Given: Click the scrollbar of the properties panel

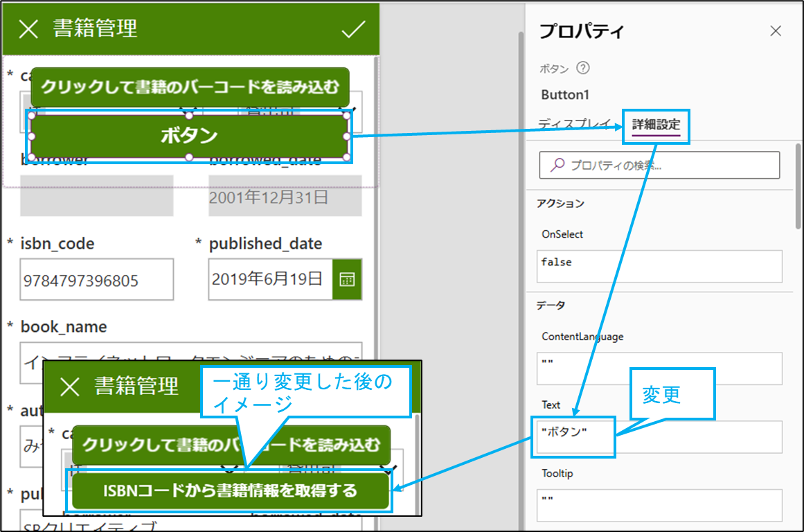Looking at the screenshot, I should coord(798,186).
